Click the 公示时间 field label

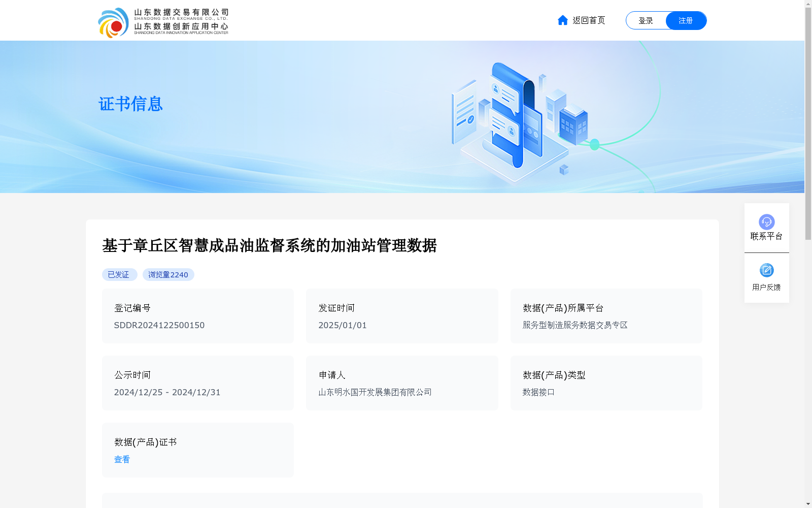(132, 375)
